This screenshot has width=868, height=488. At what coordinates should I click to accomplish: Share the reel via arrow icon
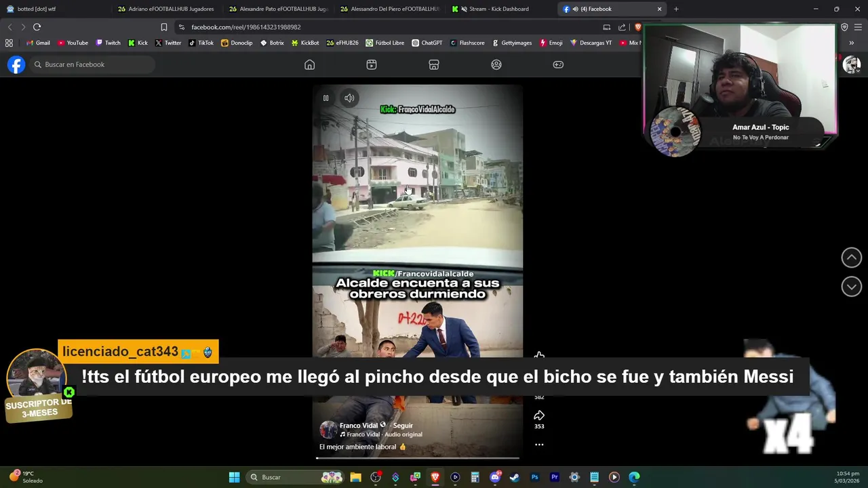539,415
